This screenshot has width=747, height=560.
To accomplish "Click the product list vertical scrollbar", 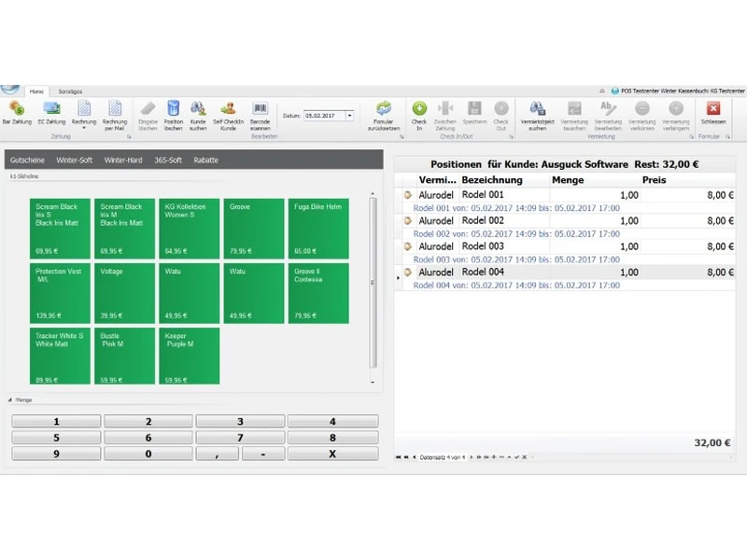I will point(373,283).
